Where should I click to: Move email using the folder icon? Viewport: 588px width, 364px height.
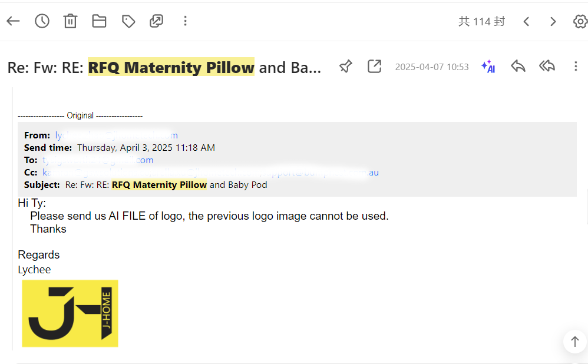click(x=99, y=21)
